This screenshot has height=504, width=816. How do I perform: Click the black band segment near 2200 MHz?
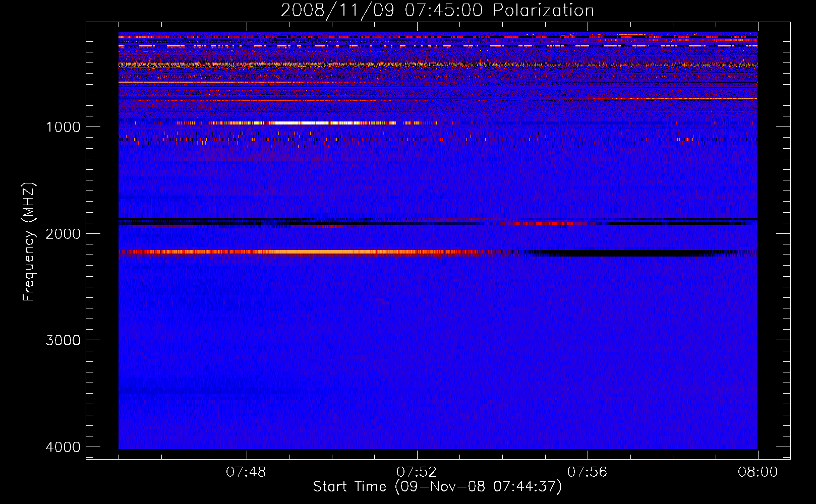click(625, 253)
